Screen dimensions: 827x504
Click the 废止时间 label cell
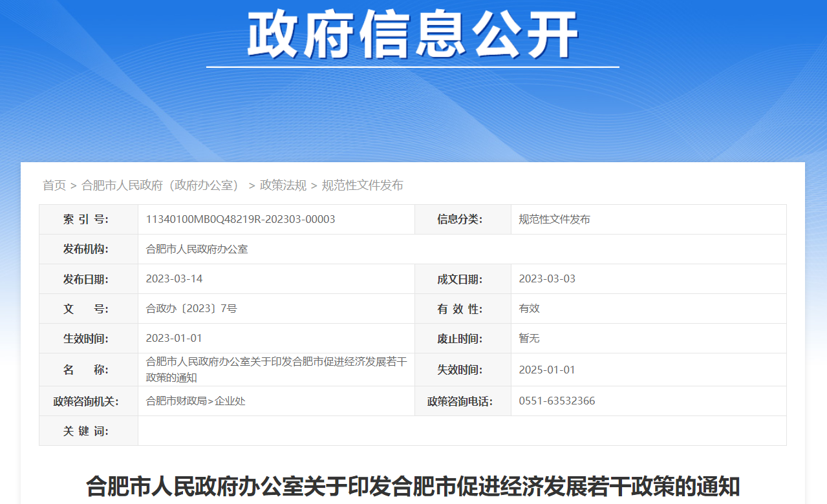tap(463, 339)
